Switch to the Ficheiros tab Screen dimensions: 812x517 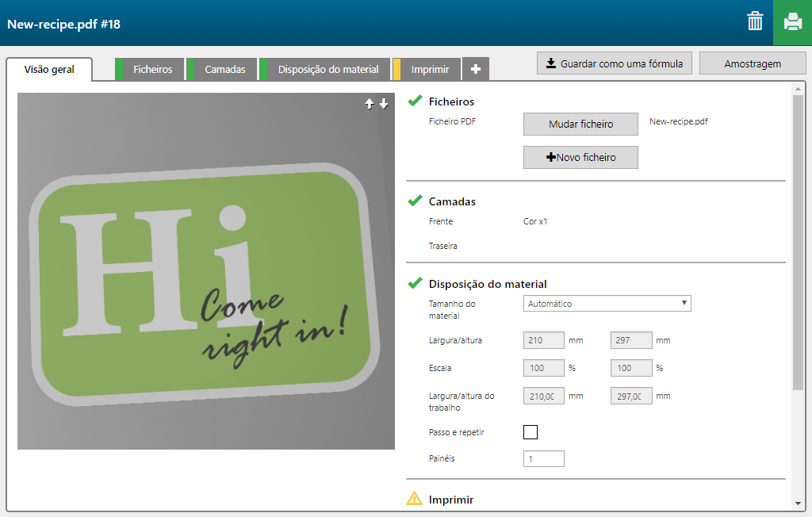[x=152, y=70]
